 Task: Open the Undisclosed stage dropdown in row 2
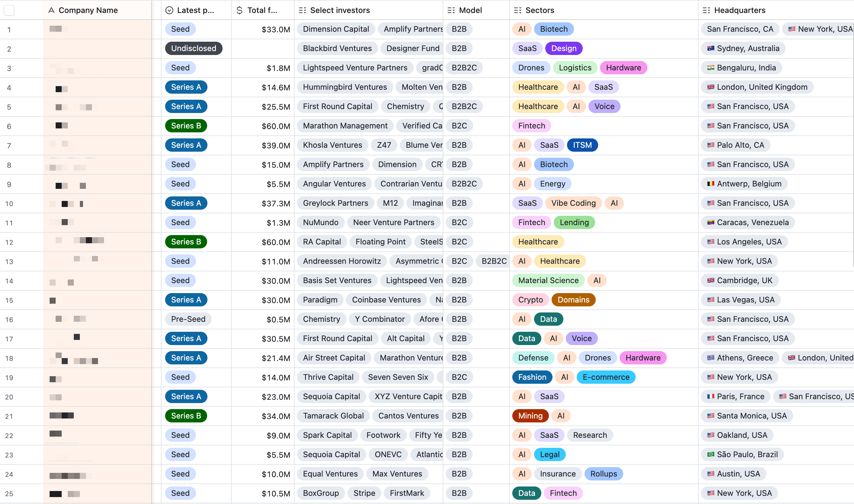(x=193, y=48)
